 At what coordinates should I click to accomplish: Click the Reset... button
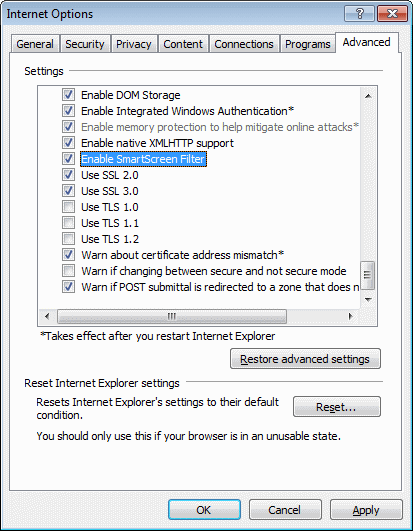click(336, 407)
